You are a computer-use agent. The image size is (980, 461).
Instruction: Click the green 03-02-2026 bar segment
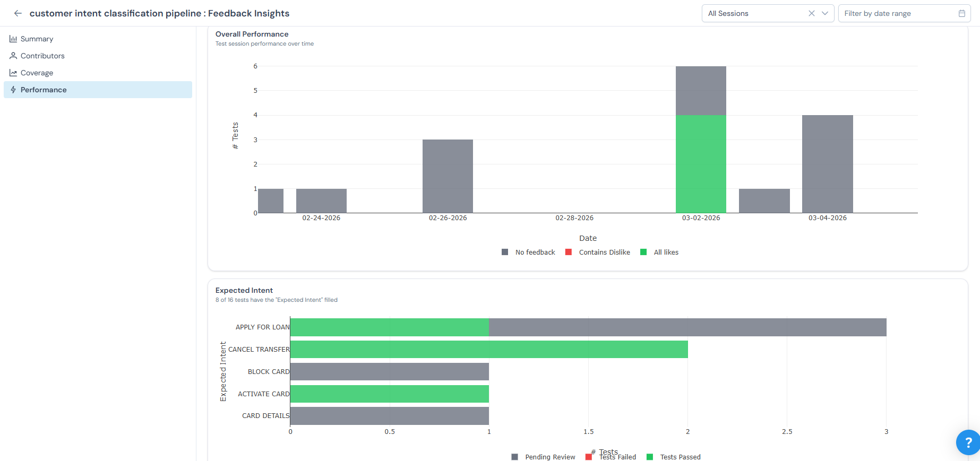pos(701,164)
